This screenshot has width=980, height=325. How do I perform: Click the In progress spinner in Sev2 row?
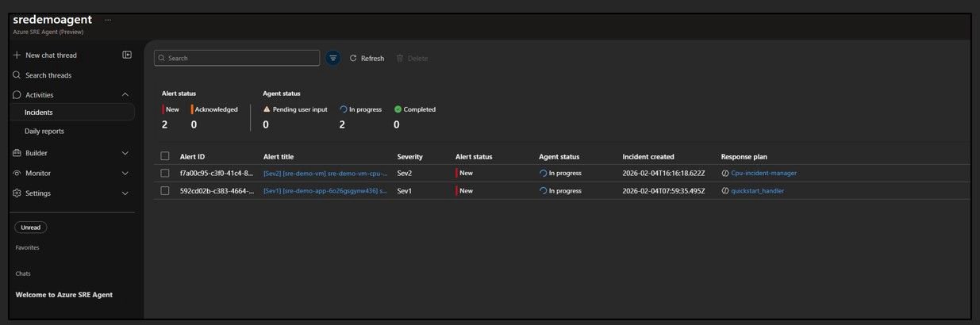point(544,173)
